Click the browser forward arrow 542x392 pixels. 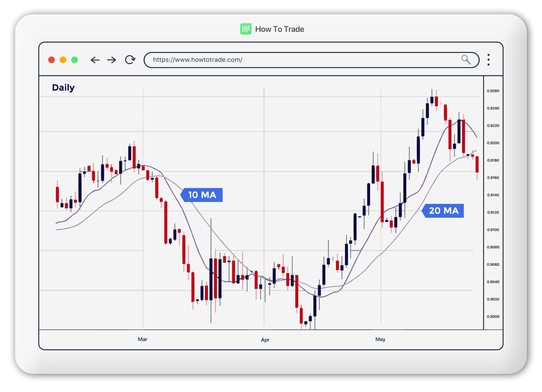[111, 60]
